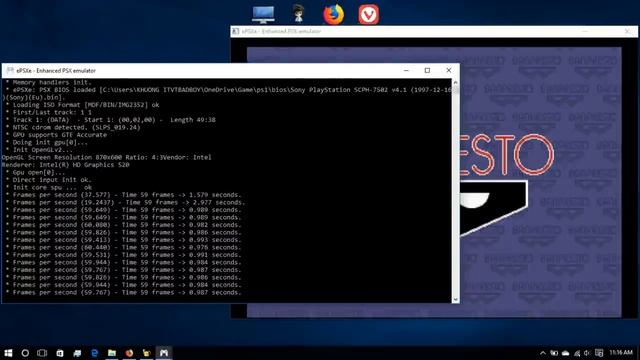
Task: Select the anime character desktop icon
Action: [x=298, y=14]
